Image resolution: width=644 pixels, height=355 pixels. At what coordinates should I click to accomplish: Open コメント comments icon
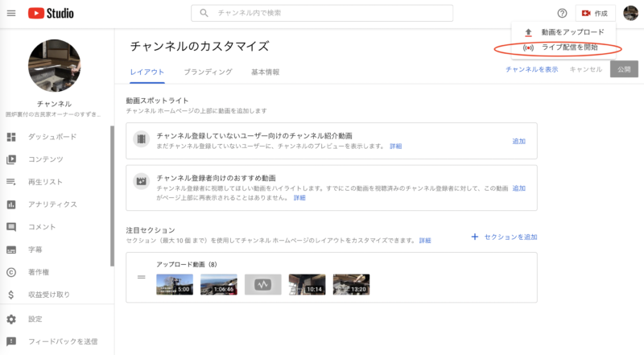(x=11, y=227)
